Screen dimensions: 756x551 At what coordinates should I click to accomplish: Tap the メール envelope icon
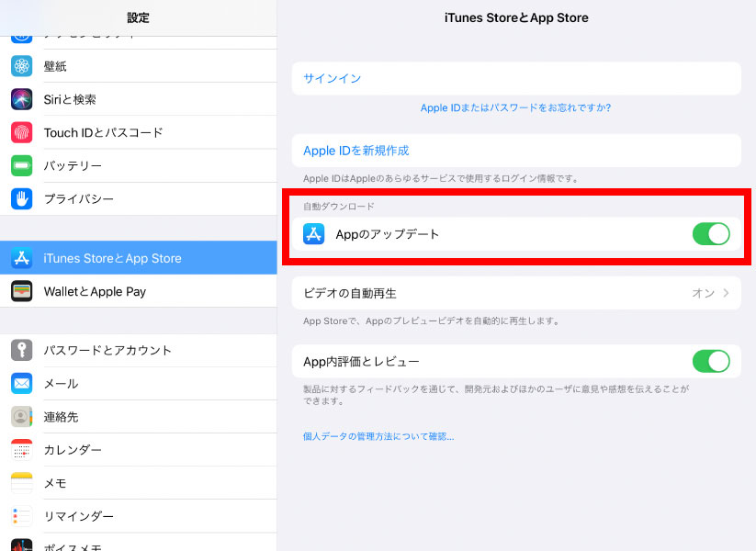[x=22, y=383]
